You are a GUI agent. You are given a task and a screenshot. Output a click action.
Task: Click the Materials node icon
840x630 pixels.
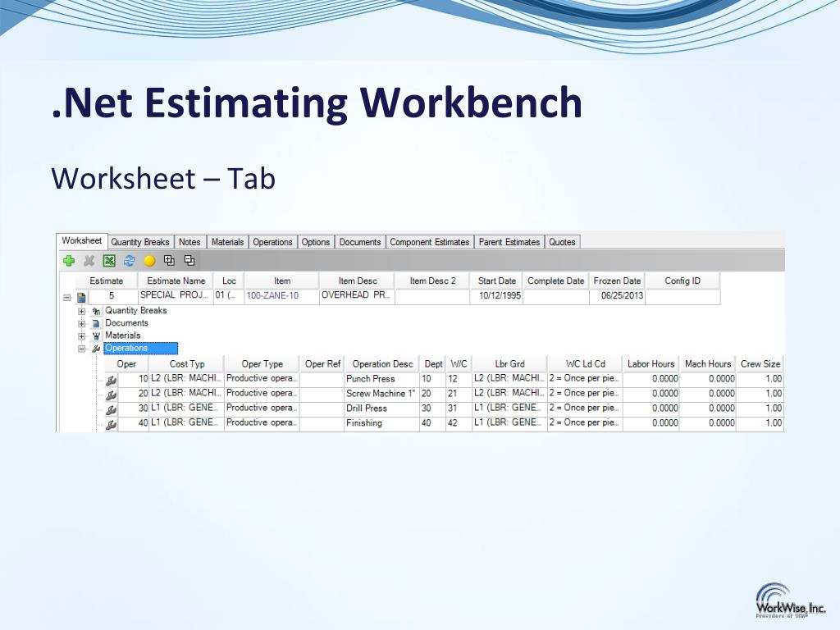[97, 336]
